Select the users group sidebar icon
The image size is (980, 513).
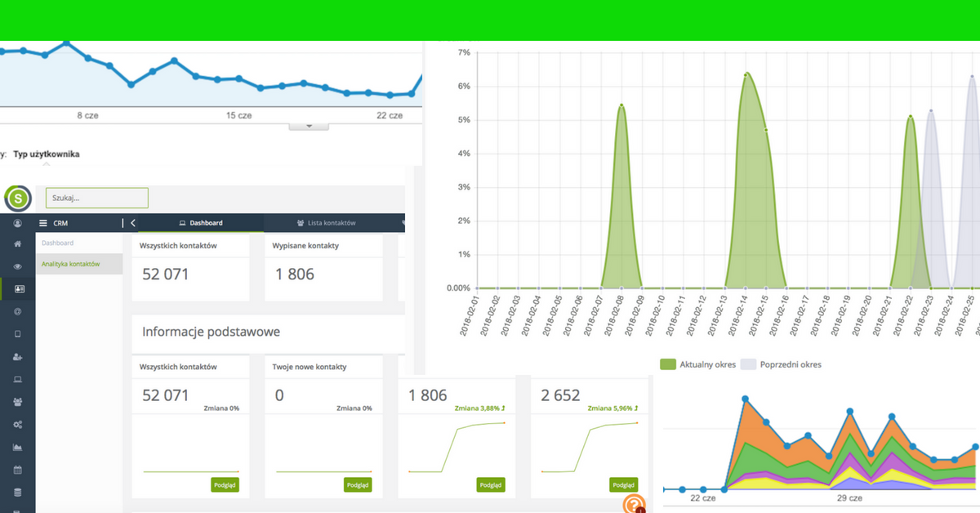pyautogui.click(x=18, y=402)
